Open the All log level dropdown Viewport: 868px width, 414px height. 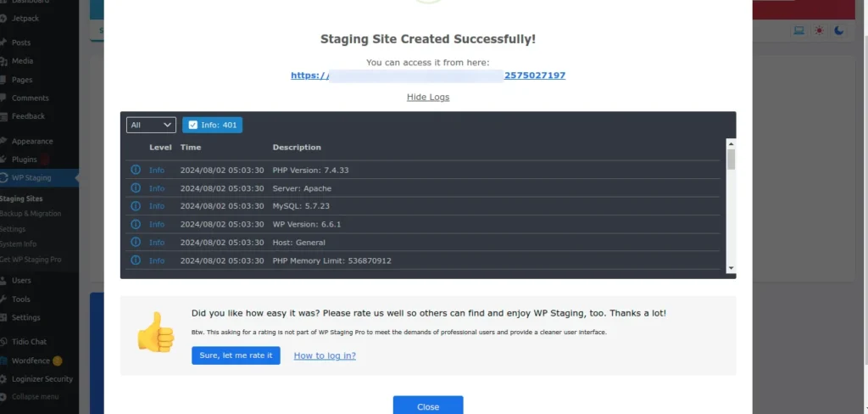tap(151, 126)
